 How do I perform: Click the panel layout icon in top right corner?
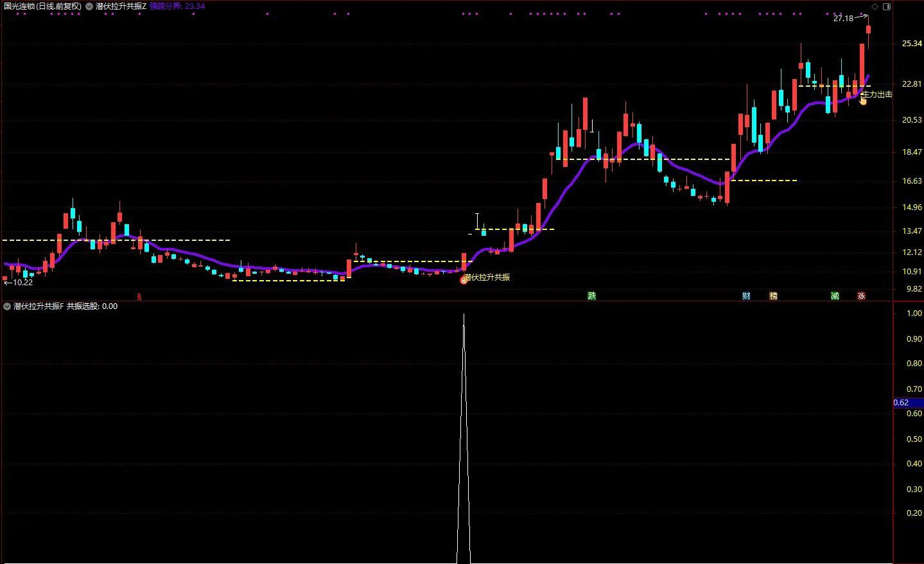pyautogui.click(x=888, y=6)
